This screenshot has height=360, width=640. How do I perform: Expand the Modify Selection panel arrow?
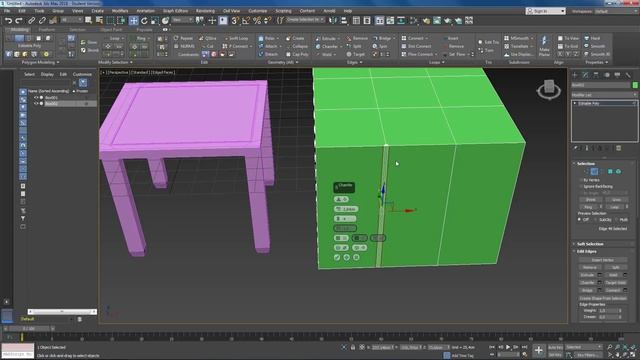(131, 62)
